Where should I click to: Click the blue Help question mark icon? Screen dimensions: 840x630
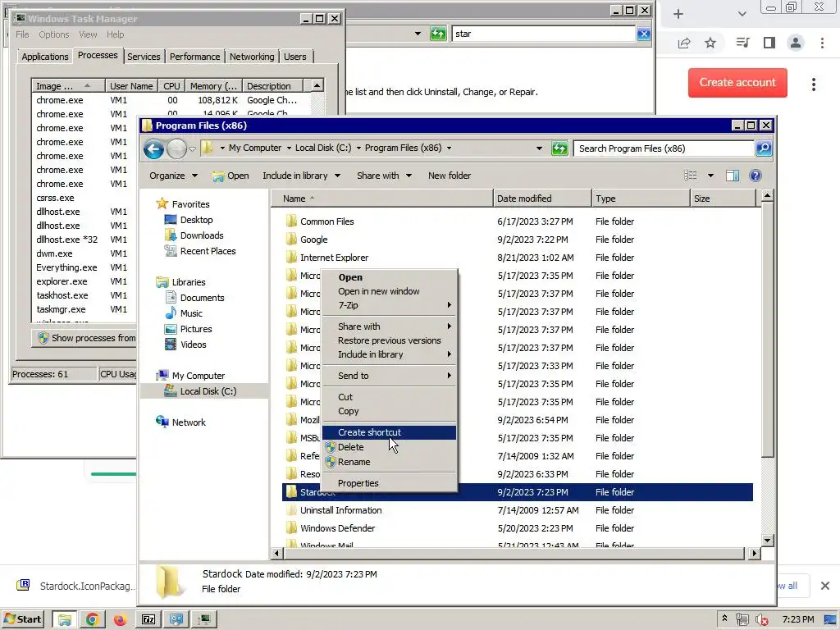click(756, 176)
